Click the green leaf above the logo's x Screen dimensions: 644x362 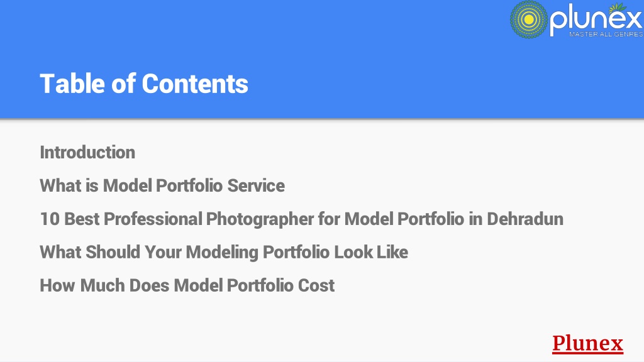coord(618,8)
